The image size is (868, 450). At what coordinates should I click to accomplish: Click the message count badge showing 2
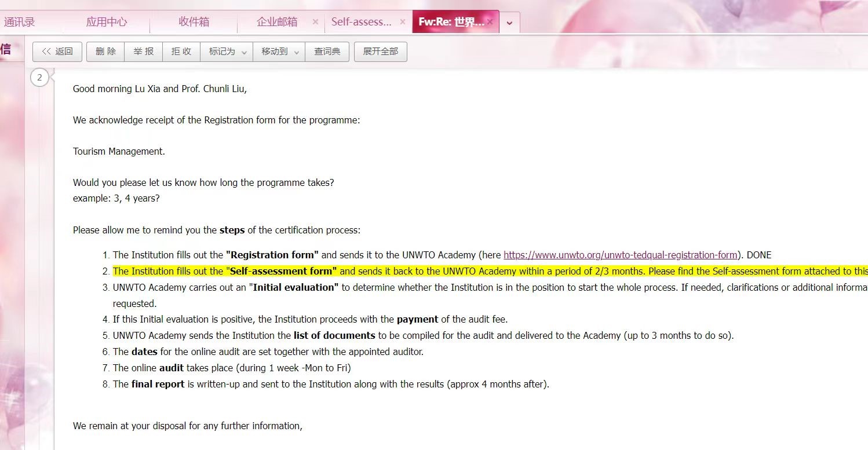click(x=39, y=78)
